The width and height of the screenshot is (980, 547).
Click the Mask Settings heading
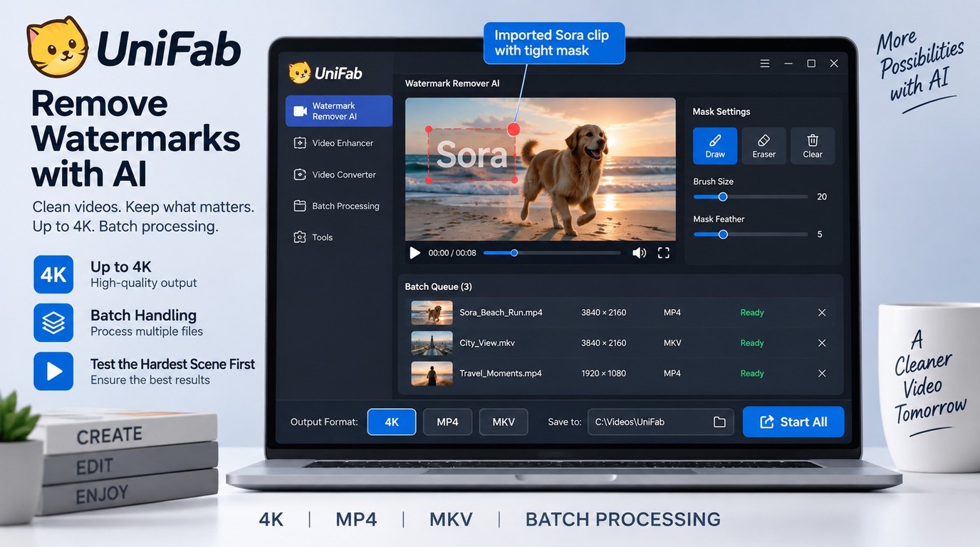point(721,112)
